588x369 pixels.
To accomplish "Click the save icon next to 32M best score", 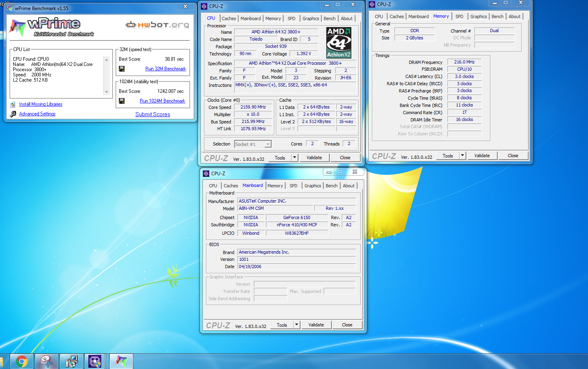I will point(122,69).
